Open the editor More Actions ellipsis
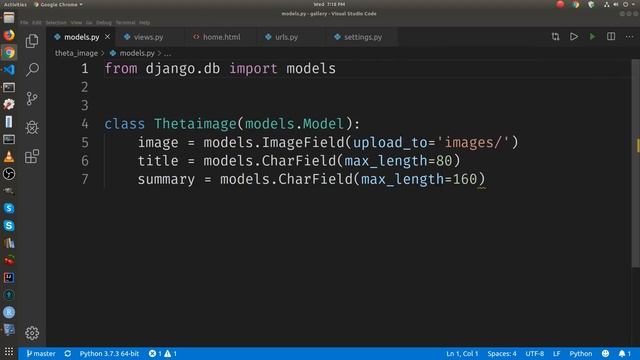Screen dimensions: 640x360 coord(629,37)
